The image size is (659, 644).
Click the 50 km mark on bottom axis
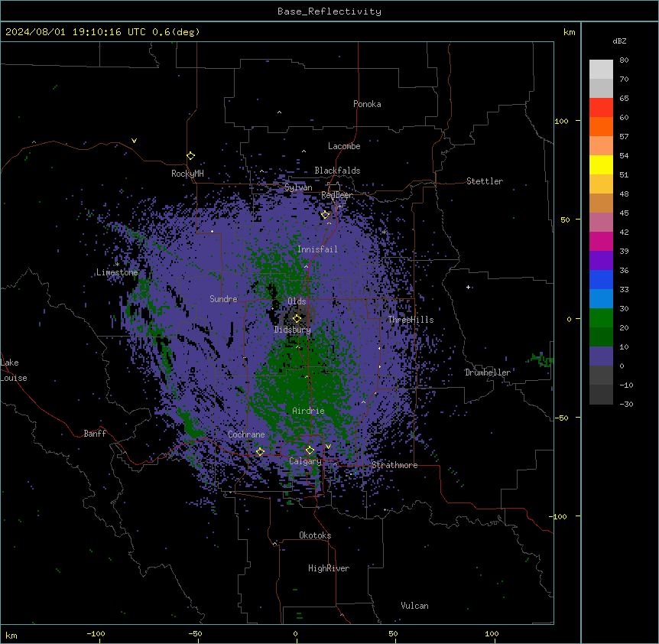[393, 633]
